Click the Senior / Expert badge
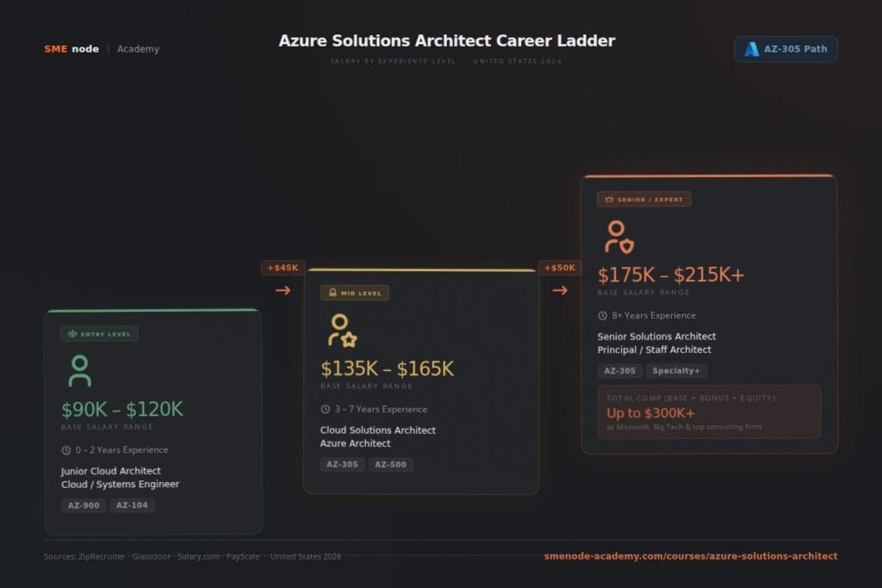Screen dimensions: 882x588 (x=643, y=199)
